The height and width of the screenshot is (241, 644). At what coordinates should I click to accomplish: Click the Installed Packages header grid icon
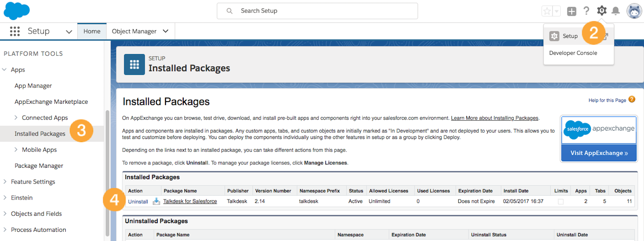pos(134,64)
